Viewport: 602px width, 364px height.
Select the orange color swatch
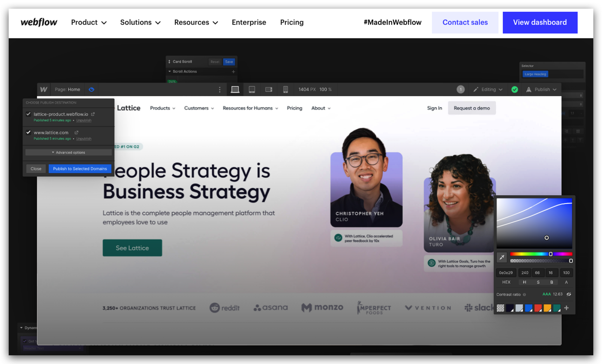point(547,308)
